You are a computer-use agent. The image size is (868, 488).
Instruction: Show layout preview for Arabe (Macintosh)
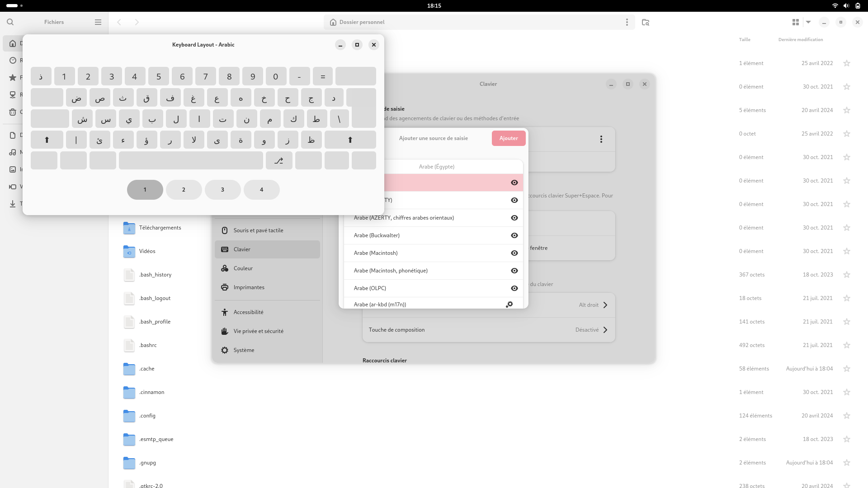coord(514,253)
